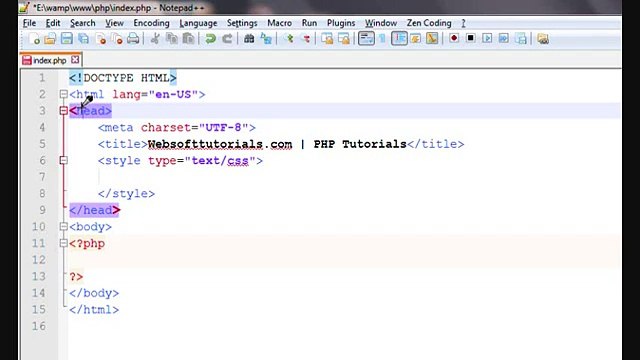Screen dimensions: 640x360
Task: Open the Macro menu
Action: (280, 23)
